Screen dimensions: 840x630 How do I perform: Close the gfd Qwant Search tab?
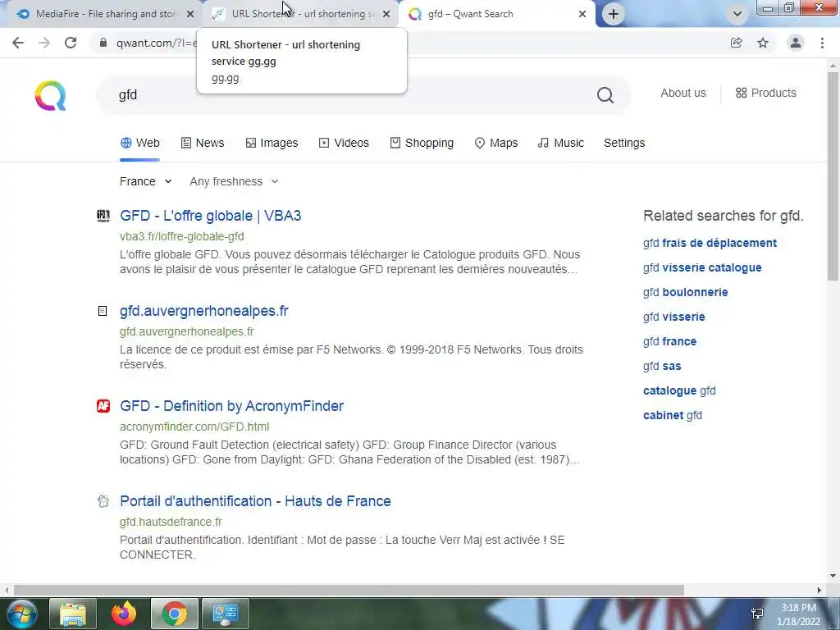point(582,14)
